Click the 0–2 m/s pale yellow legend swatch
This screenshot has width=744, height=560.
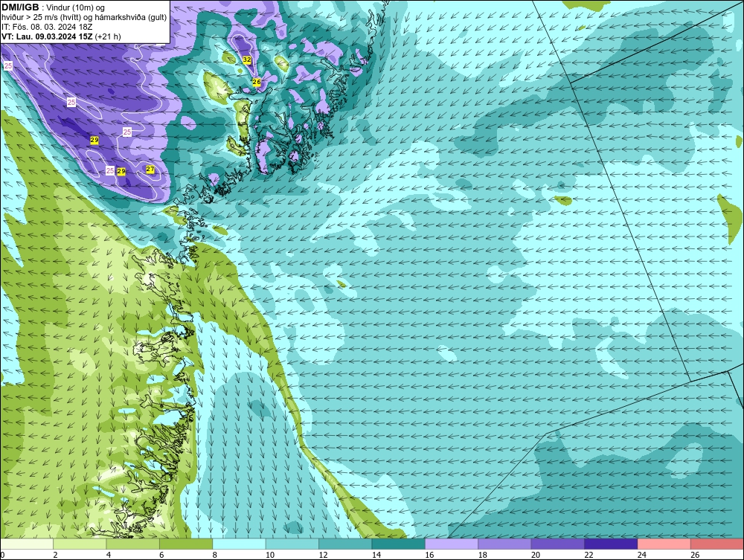tap(27, 544)
